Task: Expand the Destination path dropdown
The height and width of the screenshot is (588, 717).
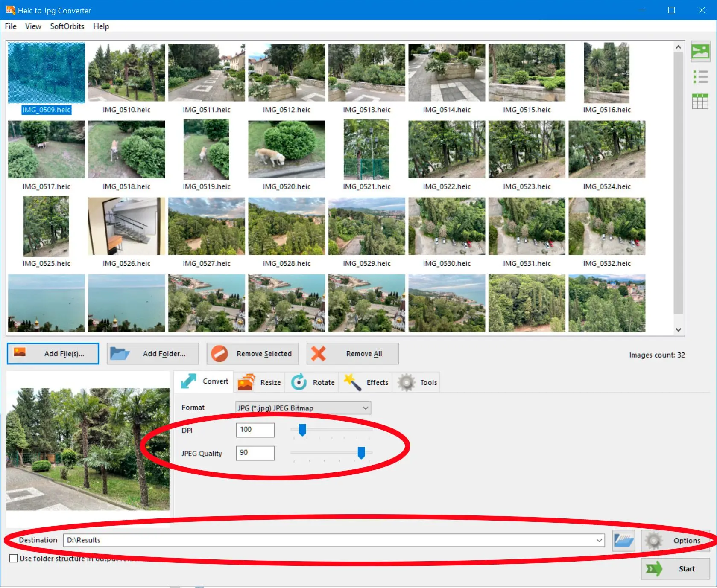Action: click(599, 541)
